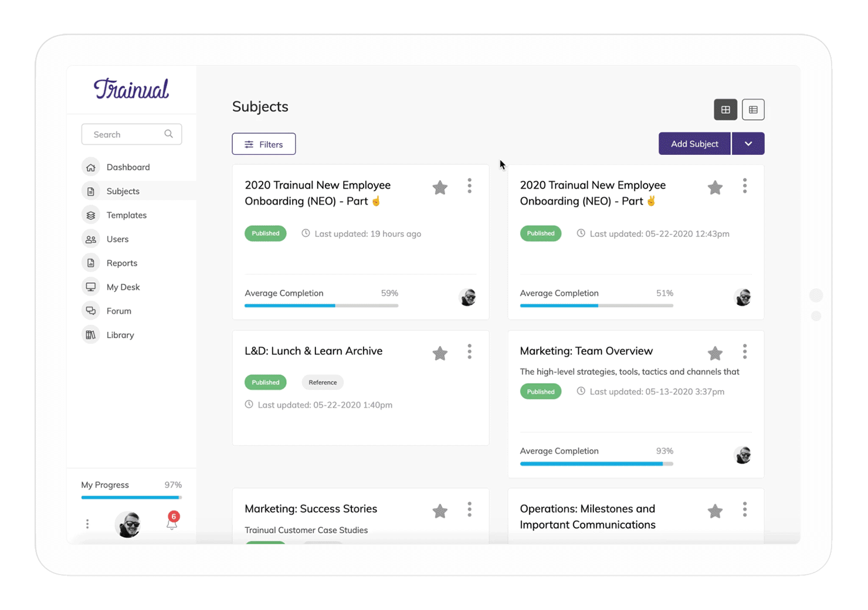
Task: Click 'Last updated: 05-22-2020 1:40pm' text
Action: [325, 405]
